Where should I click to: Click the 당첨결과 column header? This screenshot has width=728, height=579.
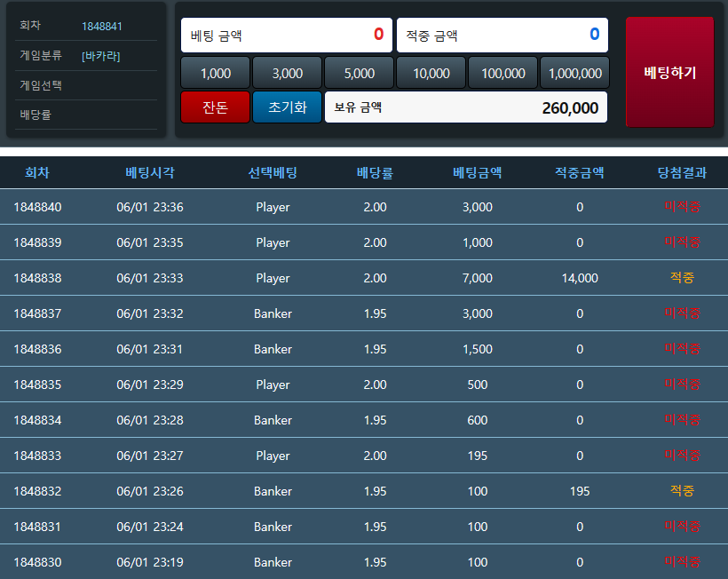[x=682, y=173]
